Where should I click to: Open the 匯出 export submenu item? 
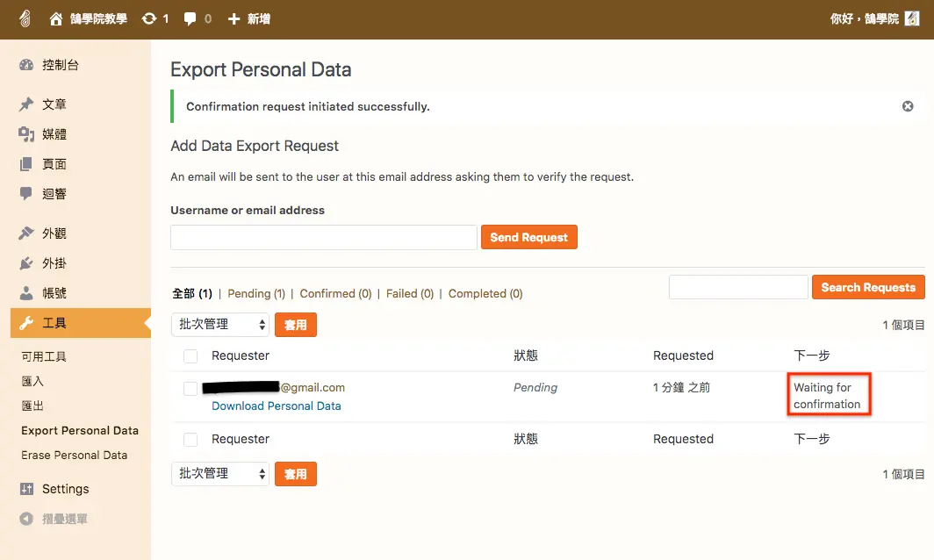click(x=32, y=406)
